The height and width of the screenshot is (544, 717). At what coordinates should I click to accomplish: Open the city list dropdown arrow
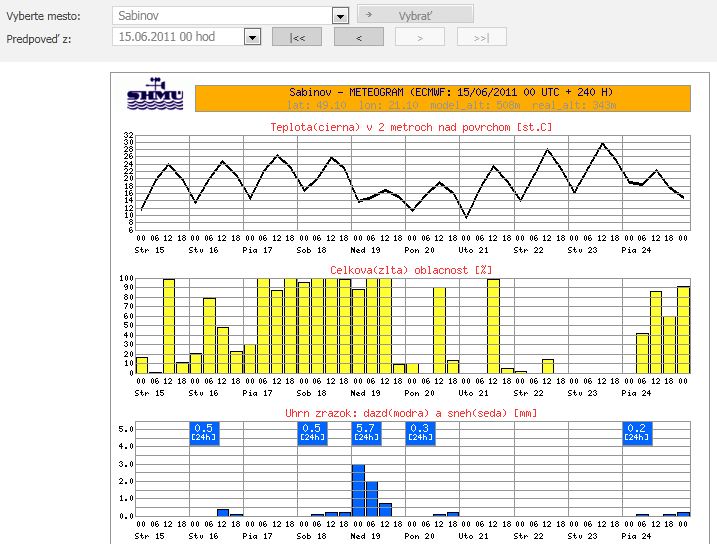(x=340, y=16)
